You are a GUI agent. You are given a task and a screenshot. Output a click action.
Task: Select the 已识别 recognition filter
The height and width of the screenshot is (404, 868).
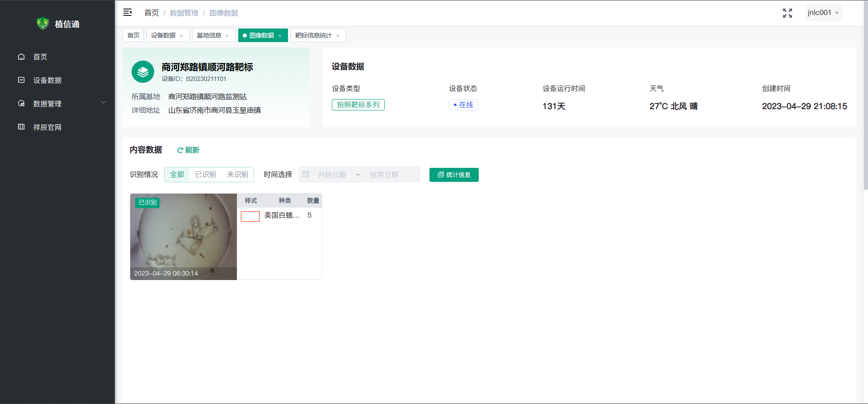coord(205,175)
